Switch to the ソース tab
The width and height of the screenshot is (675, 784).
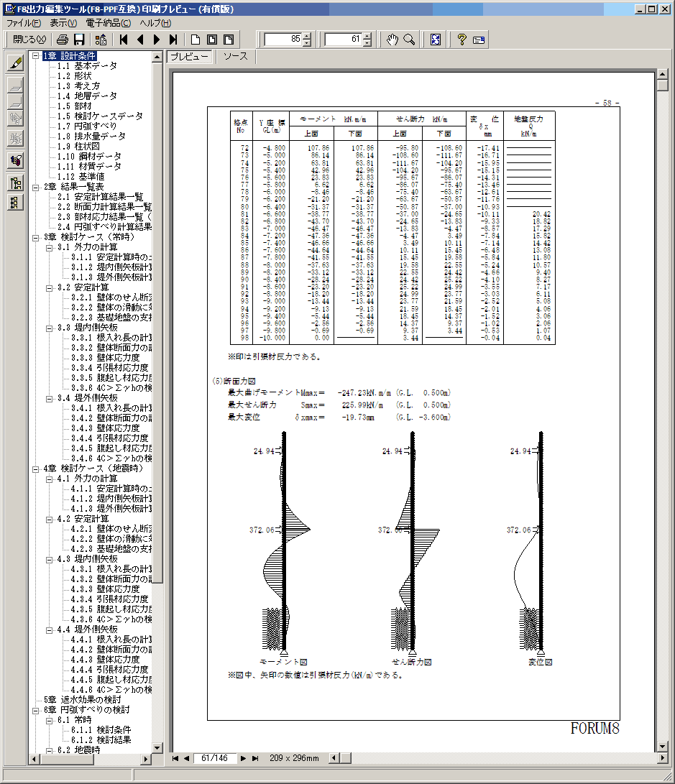tap(236, 57)
